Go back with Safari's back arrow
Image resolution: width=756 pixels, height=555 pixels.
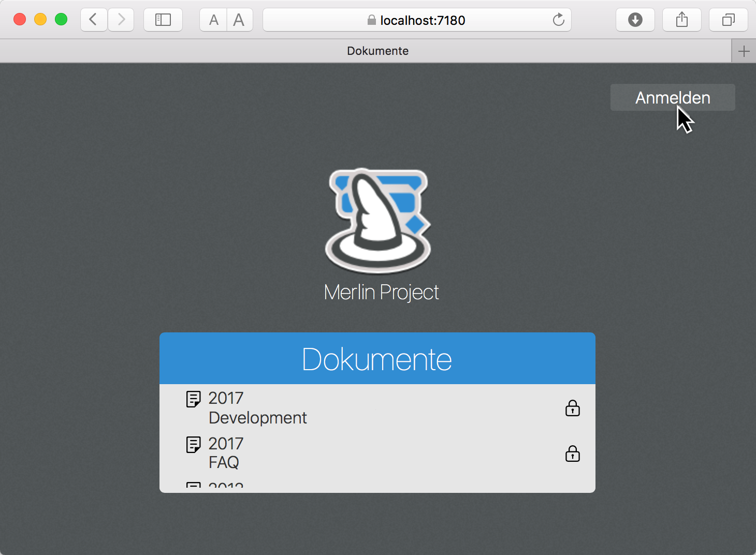[94, 20]
